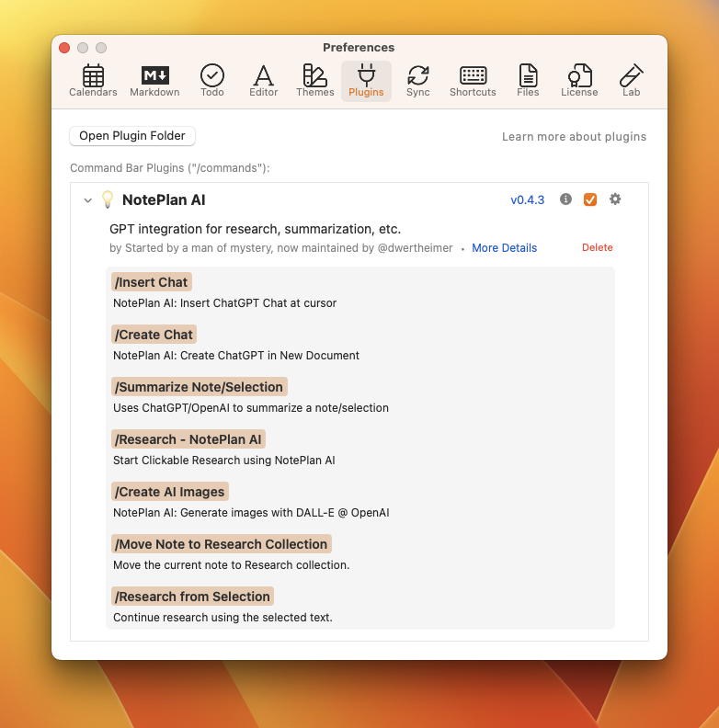
Task: Open the Sync preferences pane
Action: (418, 81)
